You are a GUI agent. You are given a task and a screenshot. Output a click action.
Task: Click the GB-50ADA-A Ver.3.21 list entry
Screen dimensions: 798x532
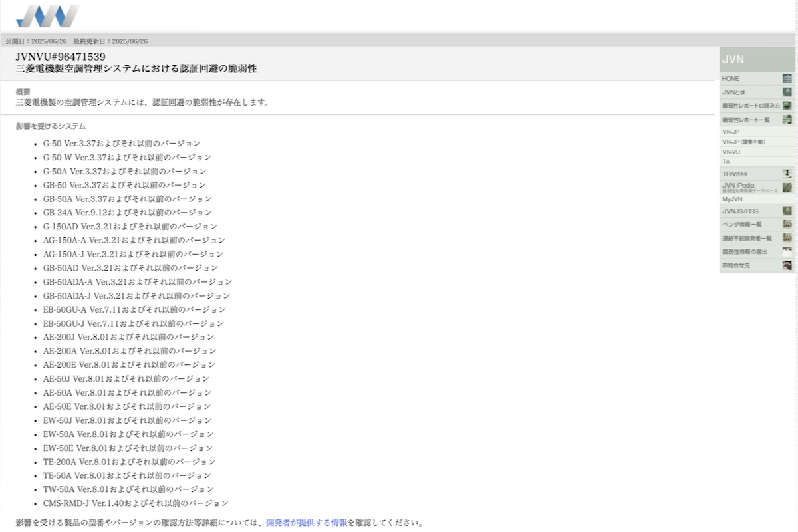[138, 282]
